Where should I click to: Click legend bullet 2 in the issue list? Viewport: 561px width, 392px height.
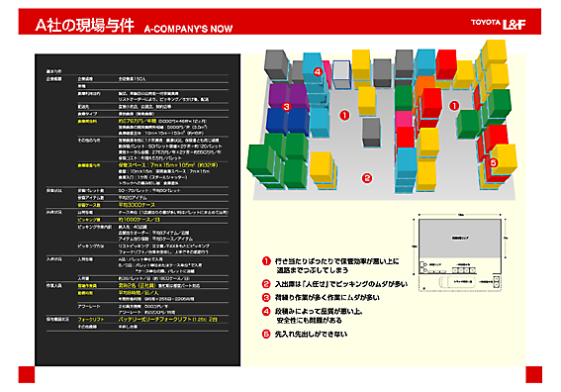click(266, 284)
